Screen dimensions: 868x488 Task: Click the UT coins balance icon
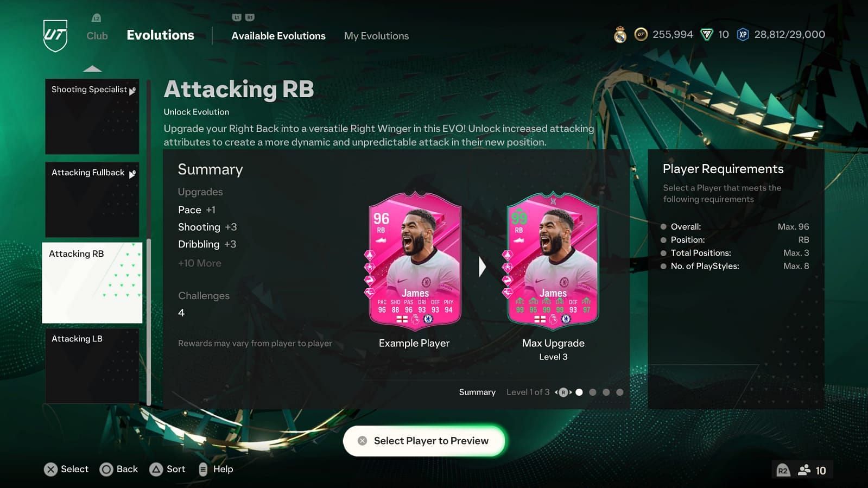point(641,35)
